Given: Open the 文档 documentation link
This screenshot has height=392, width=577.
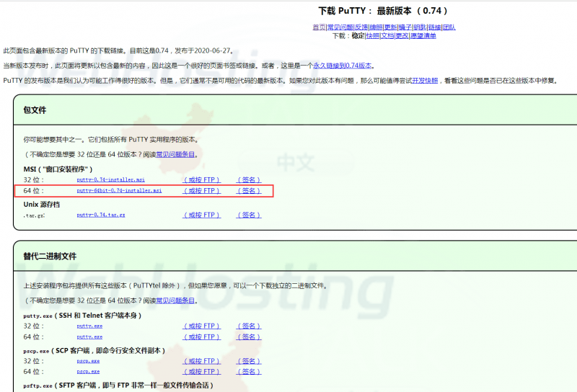Looking at the screenshot, I should (387, 36).
